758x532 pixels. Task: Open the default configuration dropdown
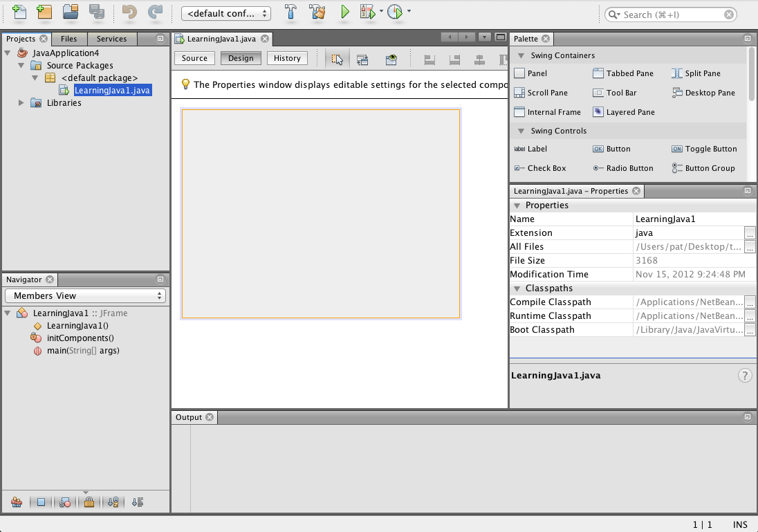pos(225,12)
